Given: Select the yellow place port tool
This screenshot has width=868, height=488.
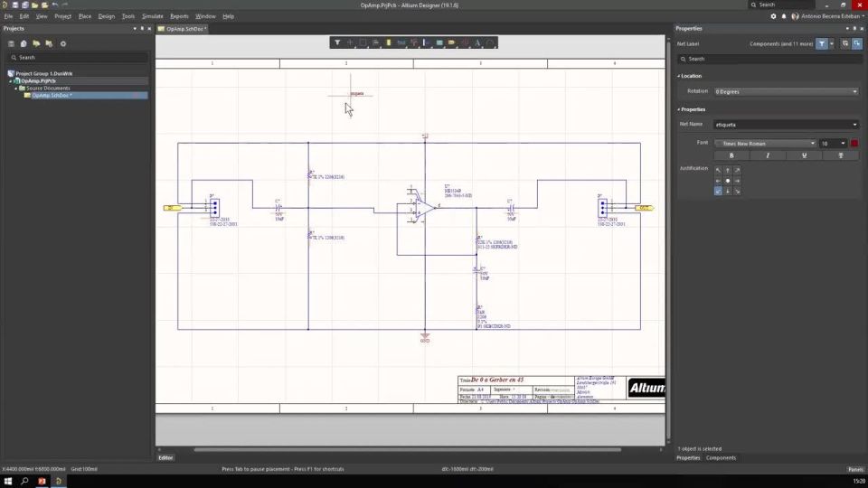Looking at the screenshot, I should pos(452,42).
